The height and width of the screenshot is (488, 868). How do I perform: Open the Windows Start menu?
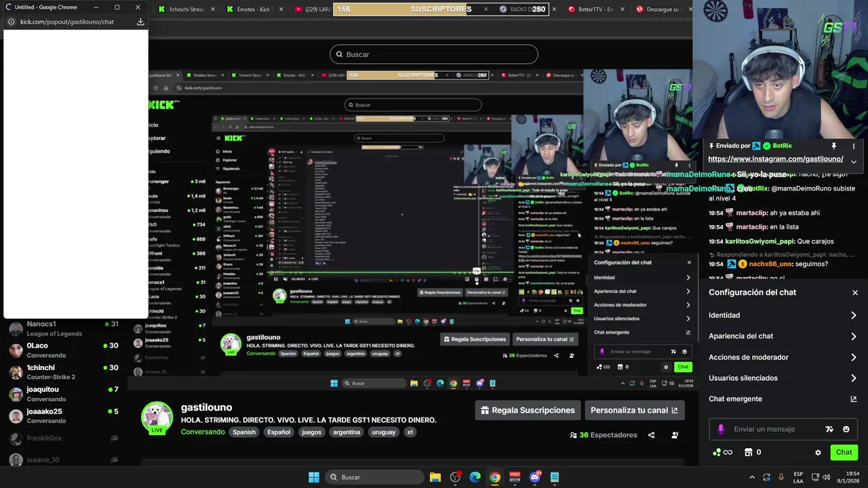[314, 477]
